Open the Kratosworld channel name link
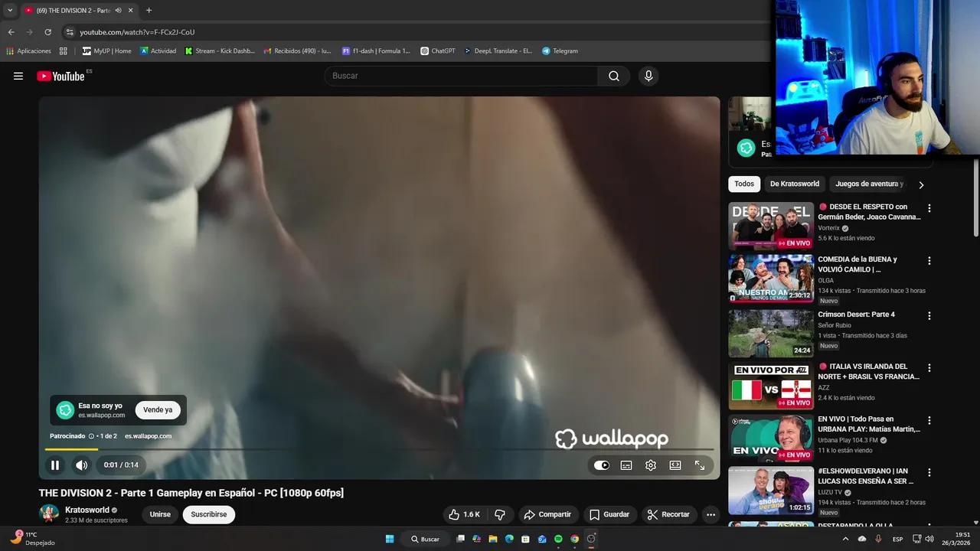The height and width of the screenshot is (551, 980). coord(87,510)
